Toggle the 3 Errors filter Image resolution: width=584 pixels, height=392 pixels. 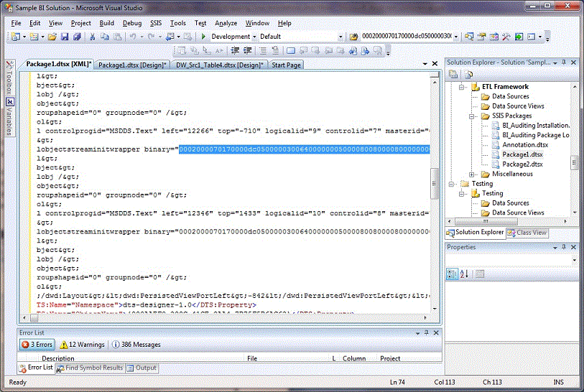[x=36, y=345]
